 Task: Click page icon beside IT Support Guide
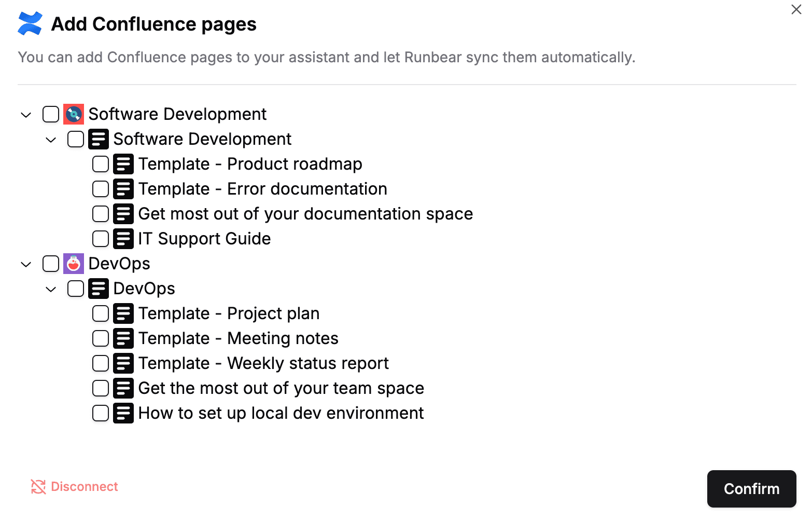point(123,239)
